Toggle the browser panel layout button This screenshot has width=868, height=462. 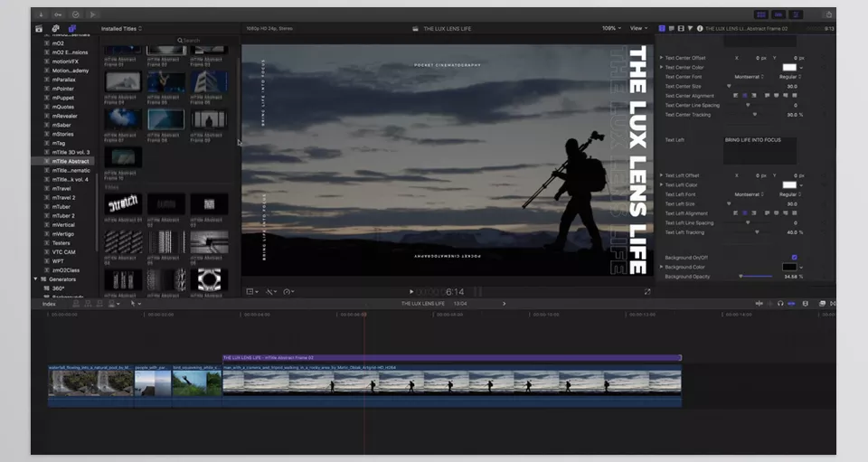click(761, 14)
